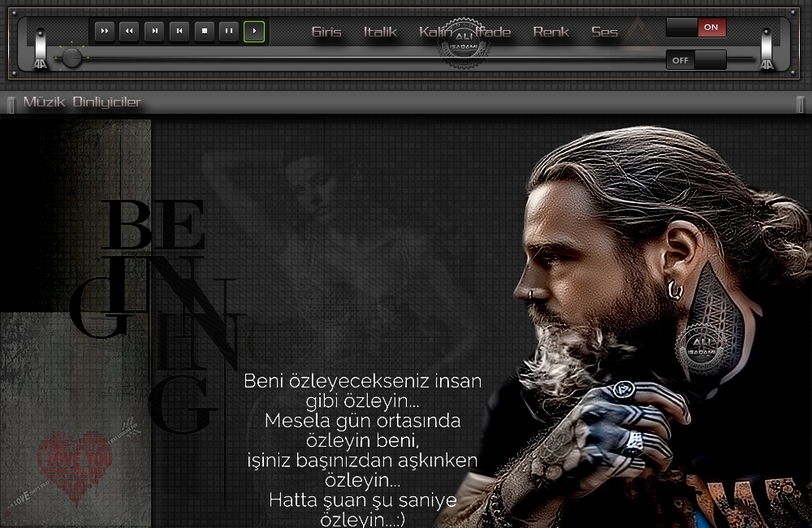Skip to the next track
812x528 pixels.
tap(154, 32)
